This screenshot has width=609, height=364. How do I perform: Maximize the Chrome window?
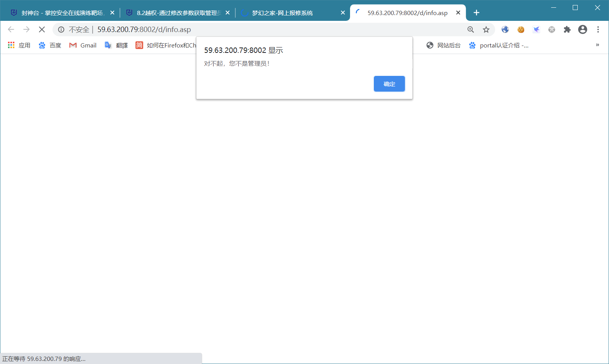pyautogui.click(x=575, y=8)
